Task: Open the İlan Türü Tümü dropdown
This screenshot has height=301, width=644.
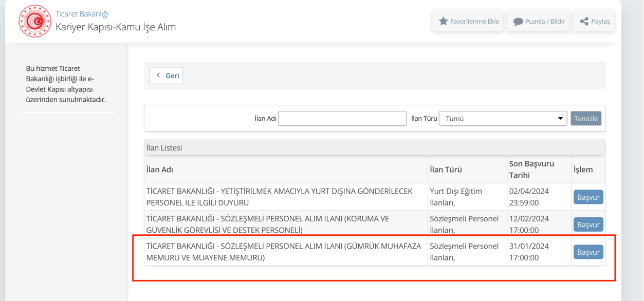Action: 503,118
